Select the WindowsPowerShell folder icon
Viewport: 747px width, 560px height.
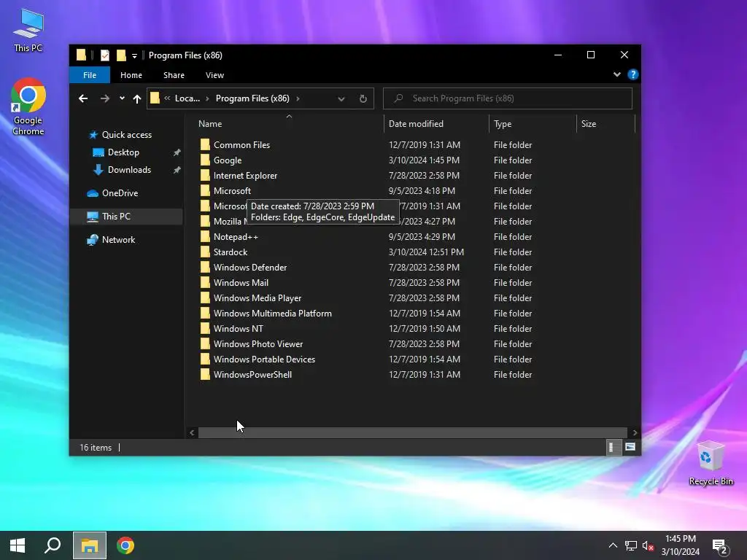point(205,375)
